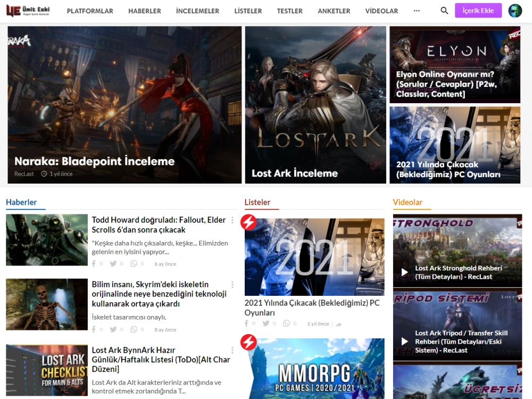Image resolution: width=532 pixels, height=399 pixels.
Task: Click the '8 ay önce' timestamp
Action: point(165,330)
